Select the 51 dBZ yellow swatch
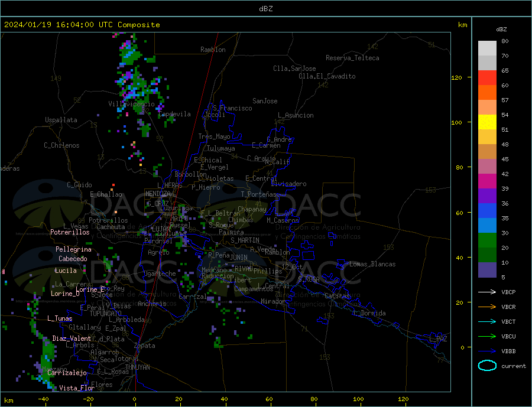The image size is (532, 407). coord(487,122)
